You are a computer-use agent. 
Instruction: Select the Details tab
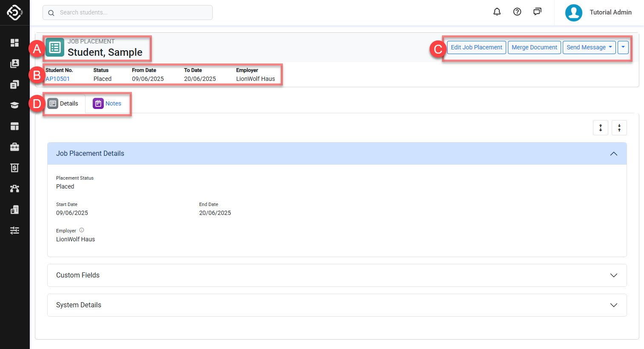click(x=63, y=103)
